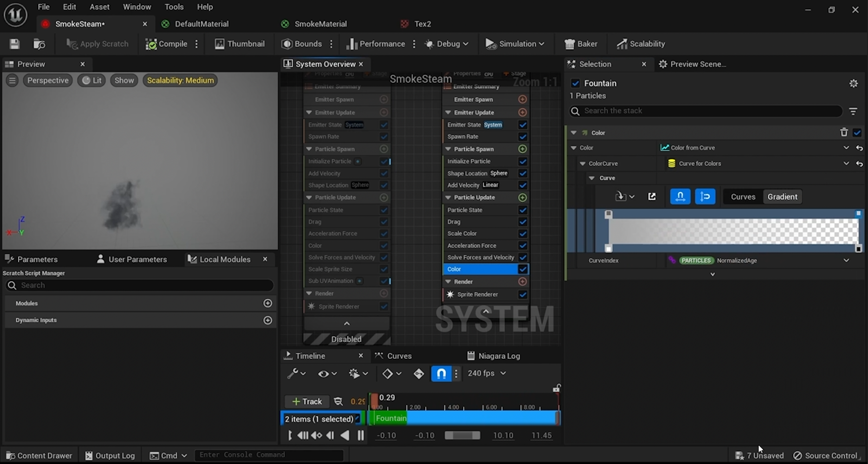Toggle the Fountain emitter enabled checkbox
This screenshot has height=464, width=868.
[575, 83]
